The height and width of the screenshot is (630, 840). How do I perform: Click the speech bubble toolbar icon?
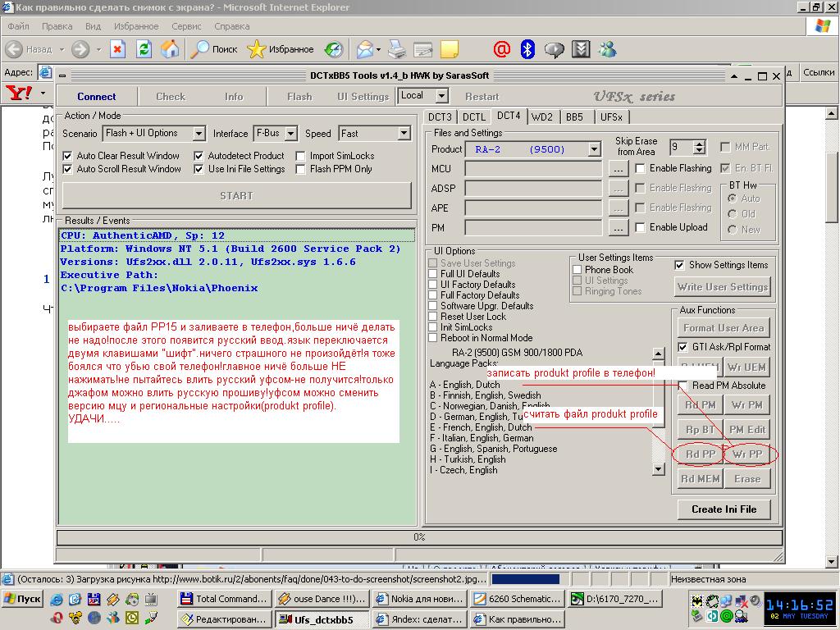[x=555, y=49]
